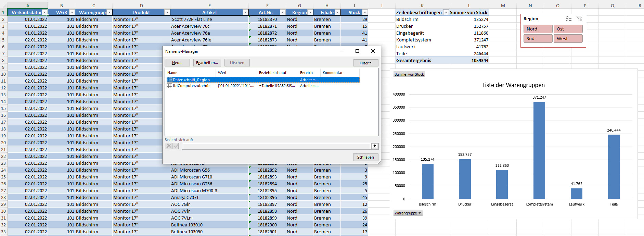Open the Filter dropdown in Namens-Manager
Viewport: 644px width, 236px height.
tap(365, 63)
